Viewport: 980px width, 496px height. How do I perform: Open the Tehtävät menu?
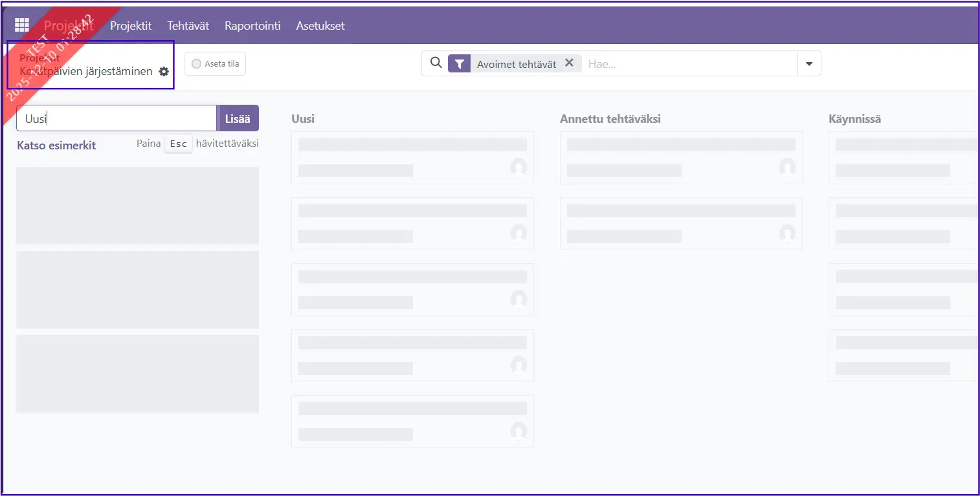pos(188,26)
